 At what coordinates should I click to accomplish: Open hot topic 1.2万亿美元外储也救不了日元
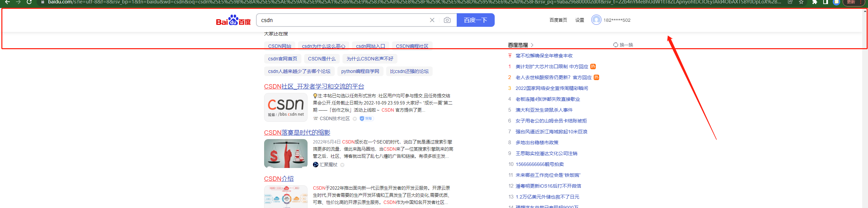click(x=547, y=197)
